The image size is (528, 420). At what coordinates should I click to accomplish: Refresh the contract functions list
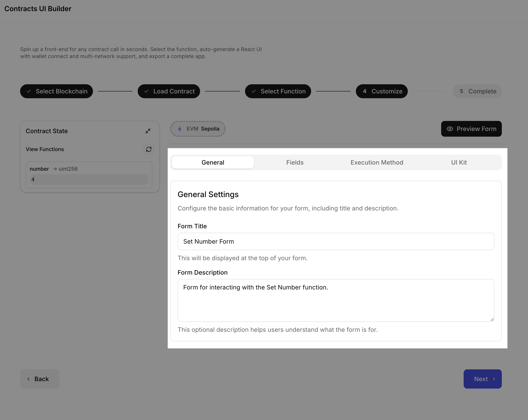pos(149,149)
